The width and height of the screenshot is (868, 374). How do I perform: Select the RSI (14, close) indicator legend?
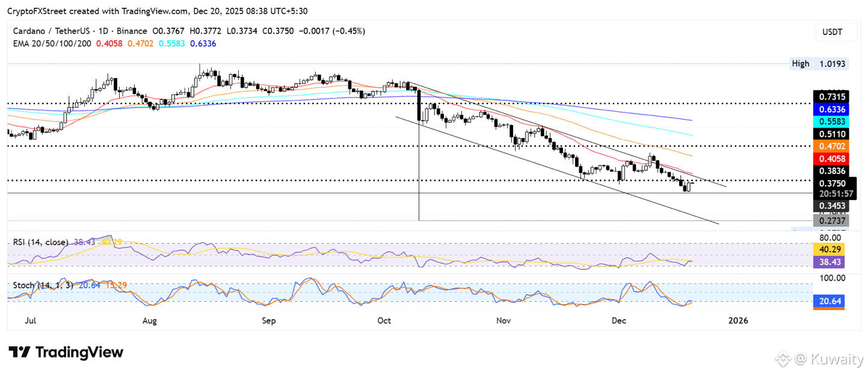point(42,242)
